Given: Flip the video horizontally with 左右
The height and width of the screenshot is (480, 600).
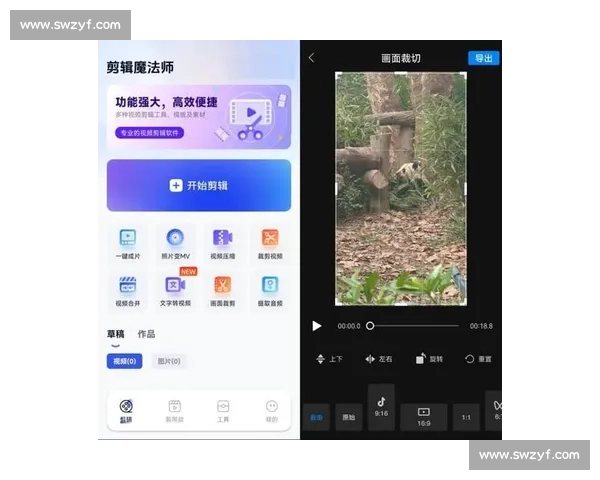Looking at the screenshot, I should tap(379, 359).
